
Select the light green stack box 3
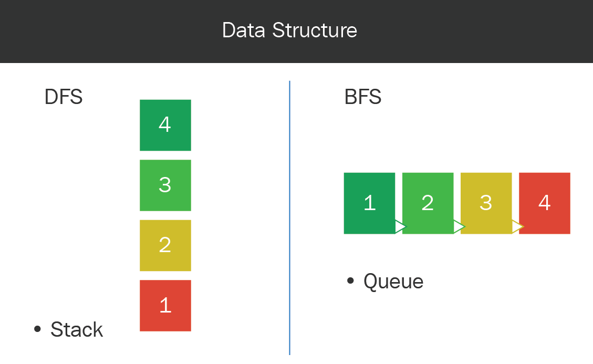click(x=165, y=185)
